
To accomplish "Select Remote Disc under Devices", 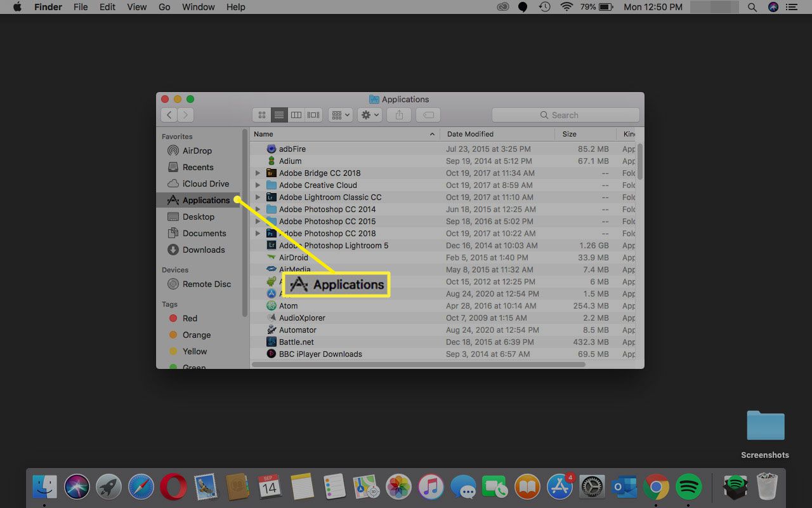I will point(199,284).
